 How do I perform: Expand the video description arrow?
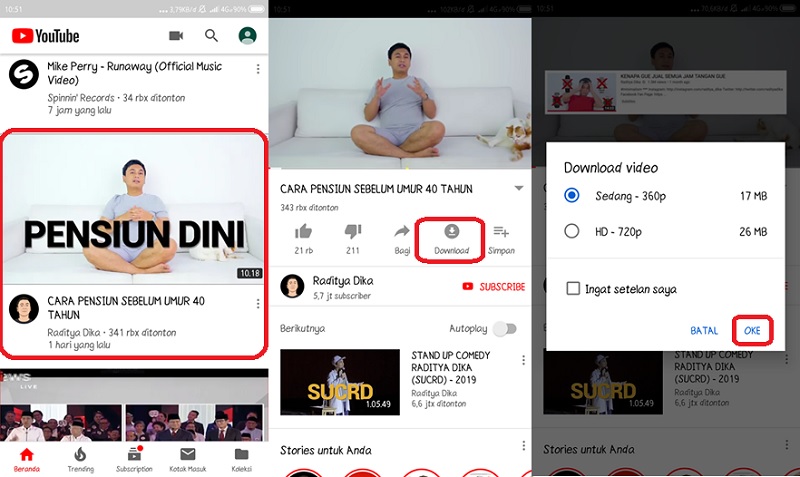tap(519, 188)
